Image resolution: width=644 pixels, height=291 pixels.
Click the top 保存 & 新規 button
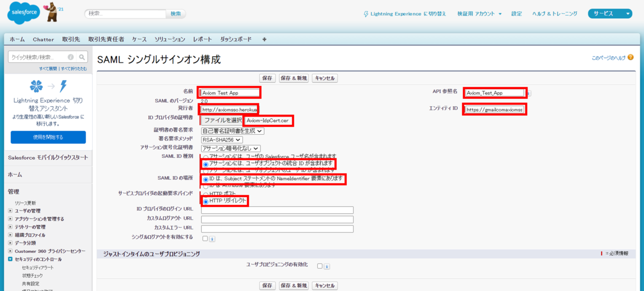[294, 78]
